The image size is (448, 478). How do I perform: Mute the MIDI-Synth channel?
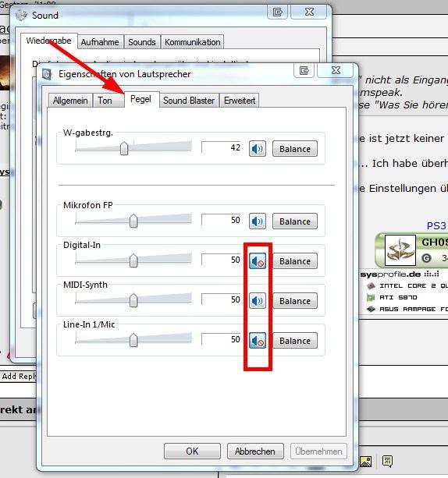pos(258,300)
